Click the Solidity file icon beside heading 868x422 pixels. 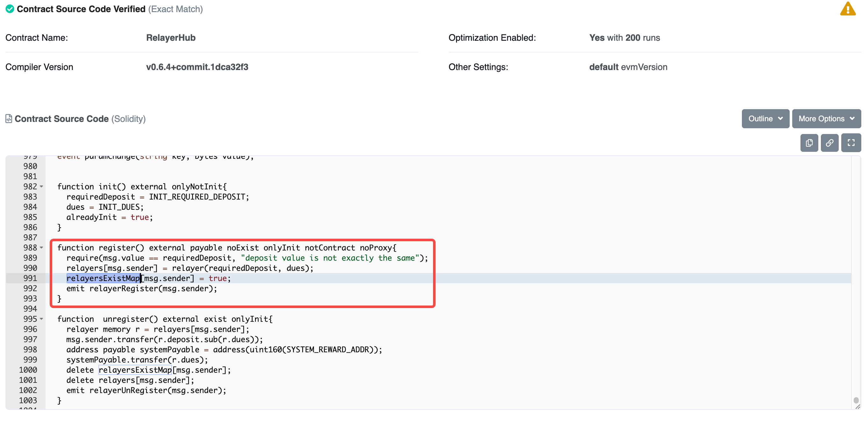(x=9, y=119)
